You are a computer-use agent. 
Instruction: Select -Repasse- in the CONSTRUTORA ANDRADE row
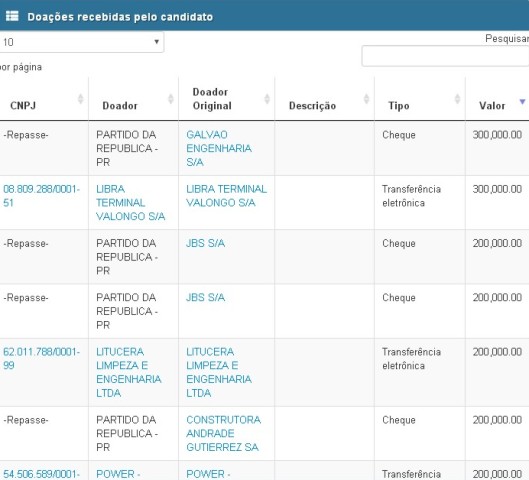(x=26, y=420)
